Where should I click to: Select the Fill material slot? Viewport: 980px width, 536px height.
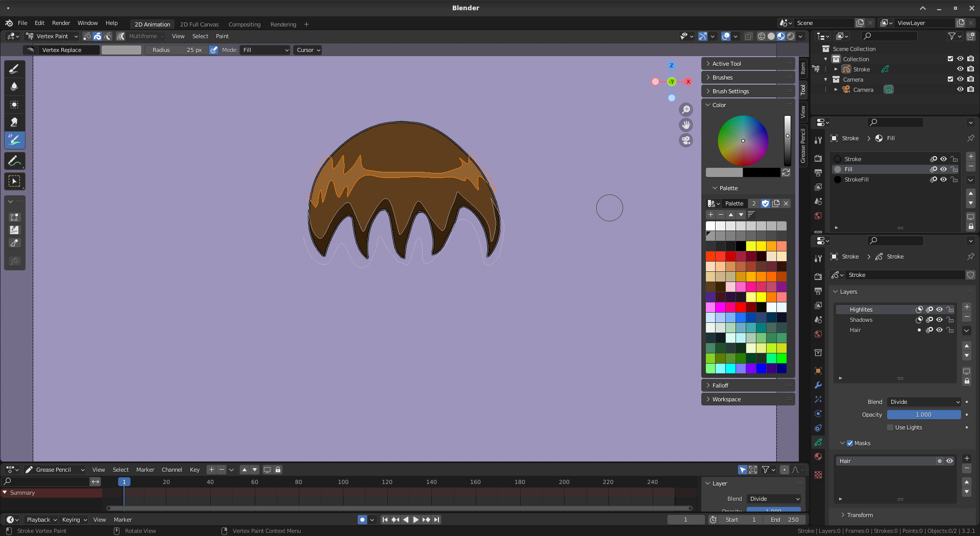pyautogui.click(x=894, y=169)
